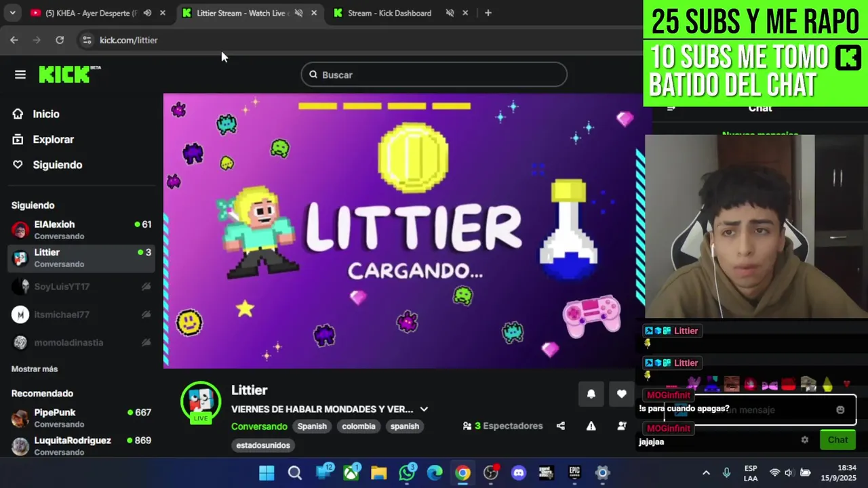
Task: Open offline channel momoladinastia
Action: pos(81,342)
